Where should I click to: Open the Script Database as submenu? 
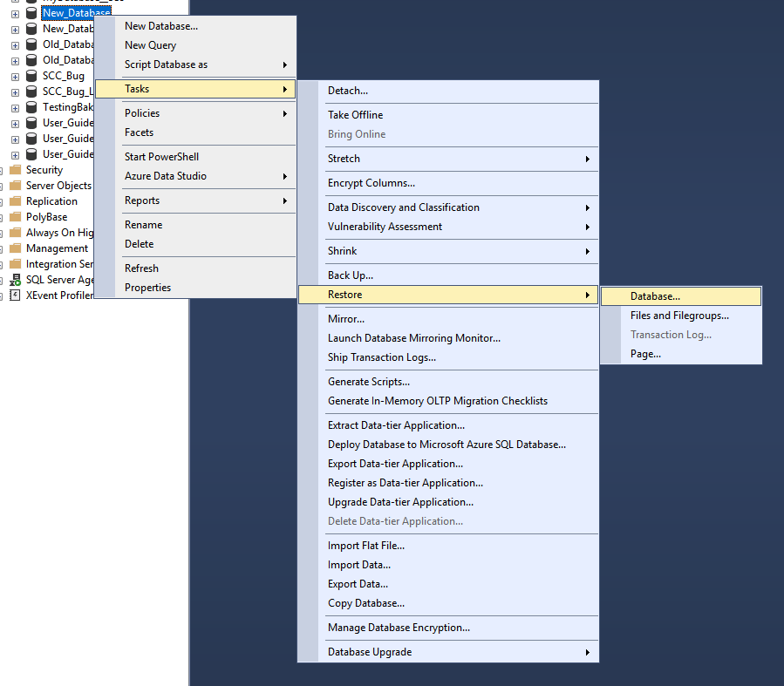tap(165, 64)
